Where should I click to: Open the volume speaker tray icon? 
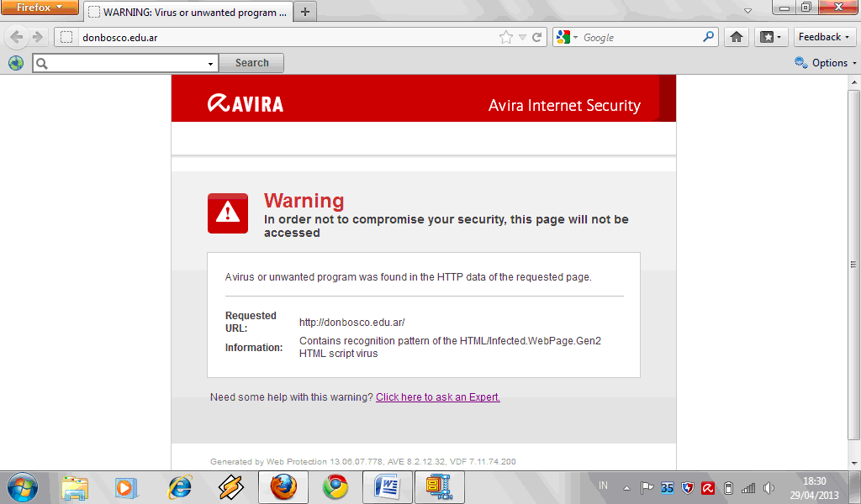tap(769, 487)
